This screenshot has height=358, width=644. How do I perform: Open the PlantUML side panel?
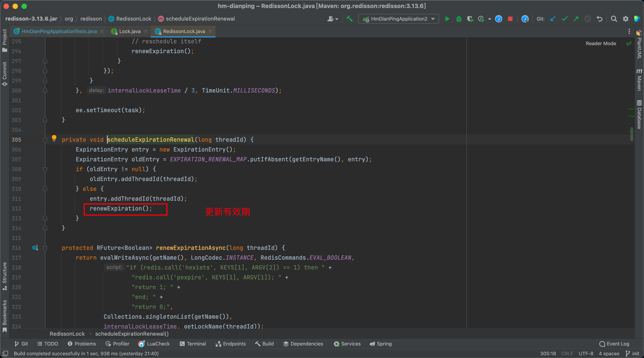tap(639, 45)
